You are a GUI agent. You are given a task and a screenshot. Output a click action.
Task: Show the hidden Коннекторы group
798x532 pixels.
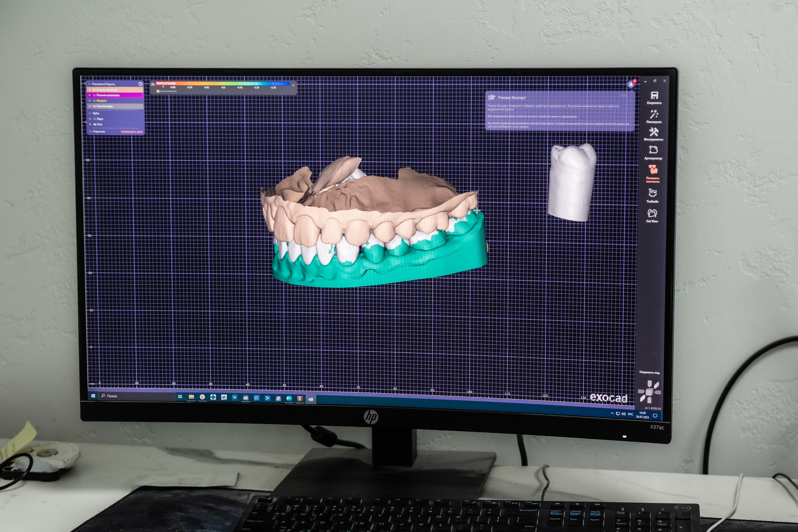pos(94,106)
